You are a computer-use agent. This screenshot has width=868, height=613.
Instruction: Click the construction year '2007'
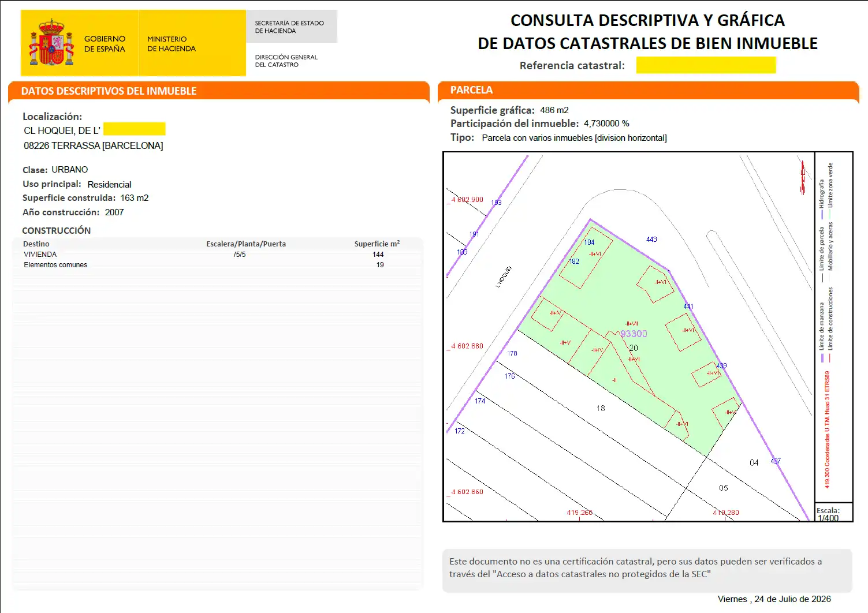coord(114,212)
